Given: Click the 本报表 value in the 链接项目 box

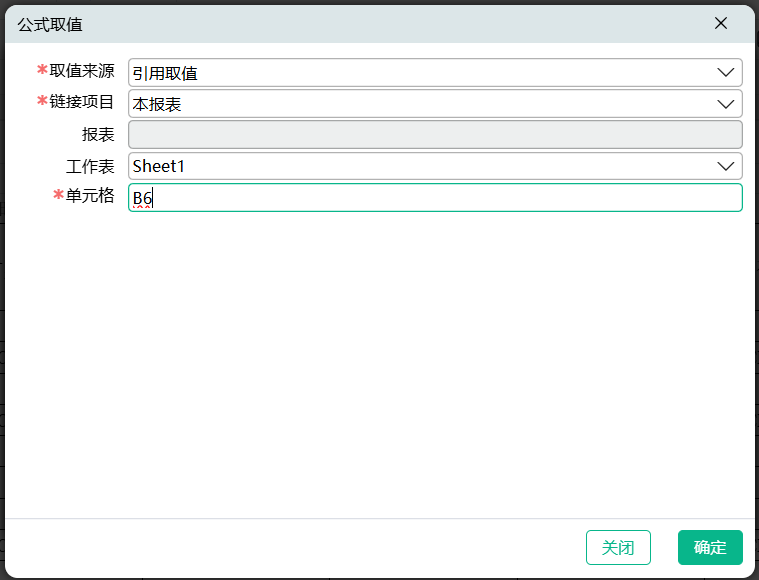Looking at the screenshot, I should 157,104.
